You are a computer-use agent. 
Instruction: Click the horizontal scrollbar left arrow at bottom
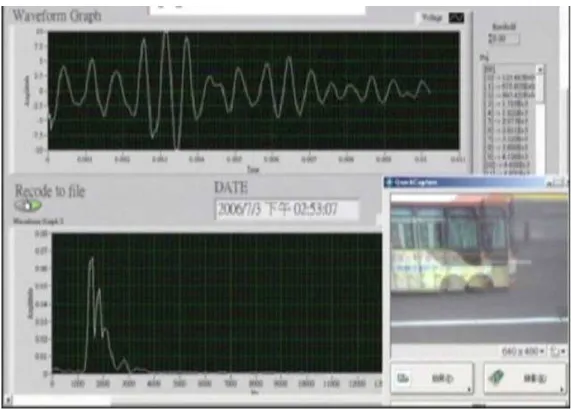[8, 401]
